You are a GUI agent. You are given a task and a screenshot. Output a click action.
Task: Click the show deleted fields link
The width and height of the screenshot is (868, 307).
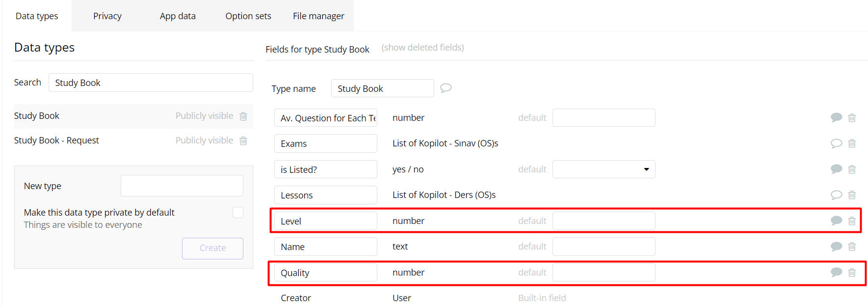tap(422, 48)
